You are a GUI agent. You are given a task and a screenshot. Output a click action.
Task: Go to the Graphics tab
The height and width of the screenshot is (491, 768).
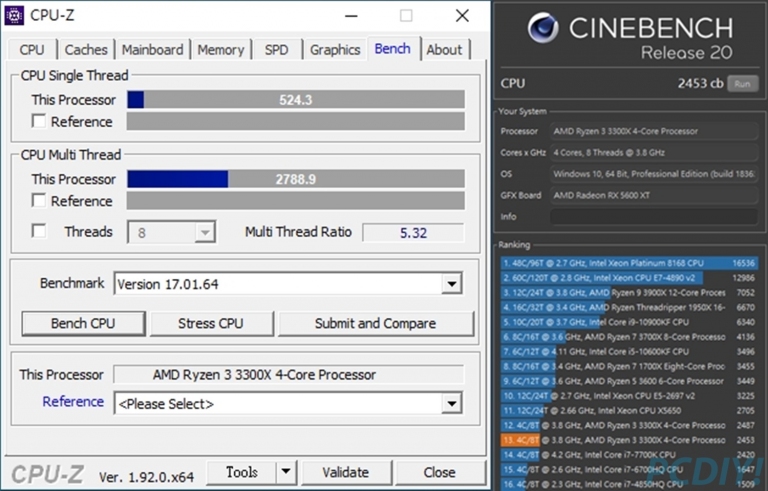[335, 49]
